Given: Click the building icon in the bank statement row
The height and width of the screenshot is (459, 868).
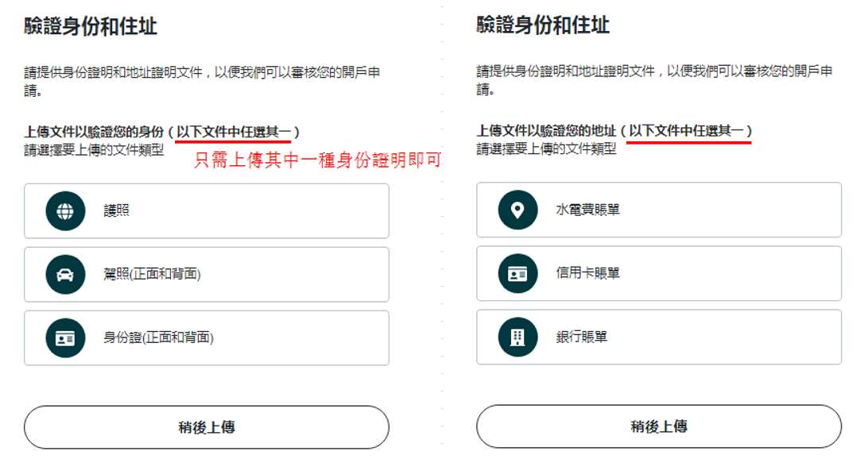Looking at the screenshot, I should [517, 337].
